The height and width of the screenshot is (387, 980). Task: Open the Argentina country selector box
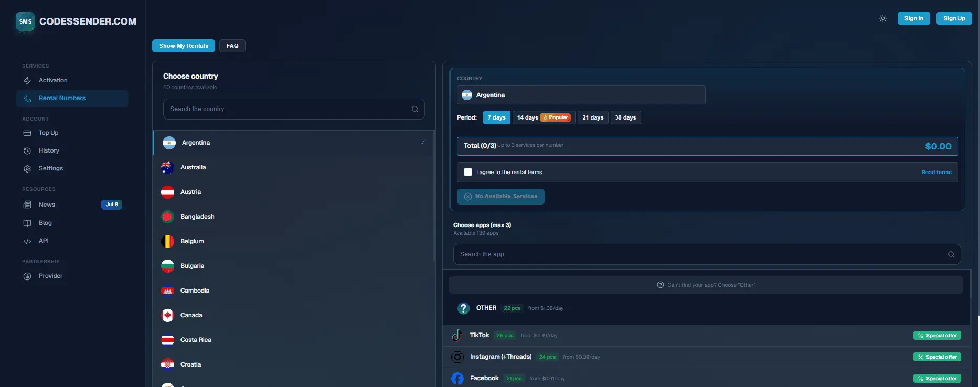point(581,95)
